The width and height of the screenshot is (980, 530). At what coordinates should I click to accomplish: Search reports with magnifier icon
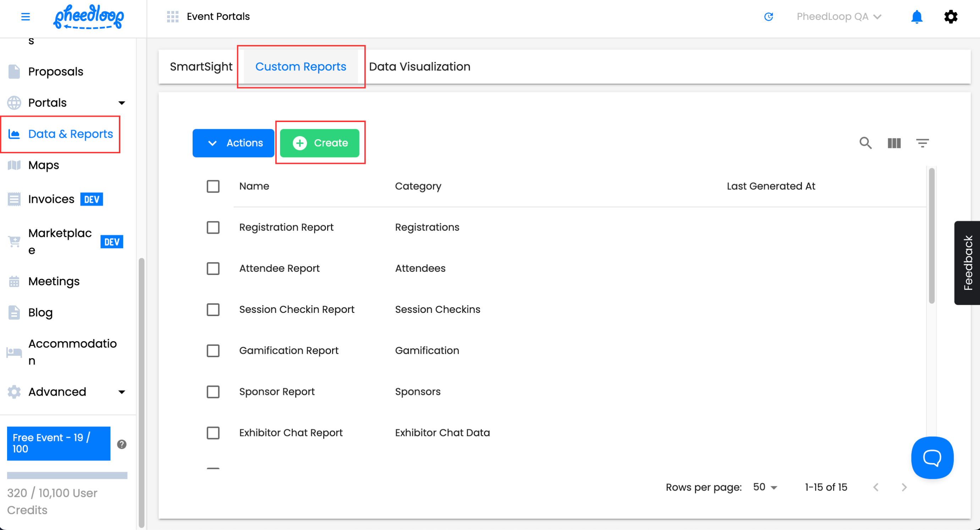[865, 143]
